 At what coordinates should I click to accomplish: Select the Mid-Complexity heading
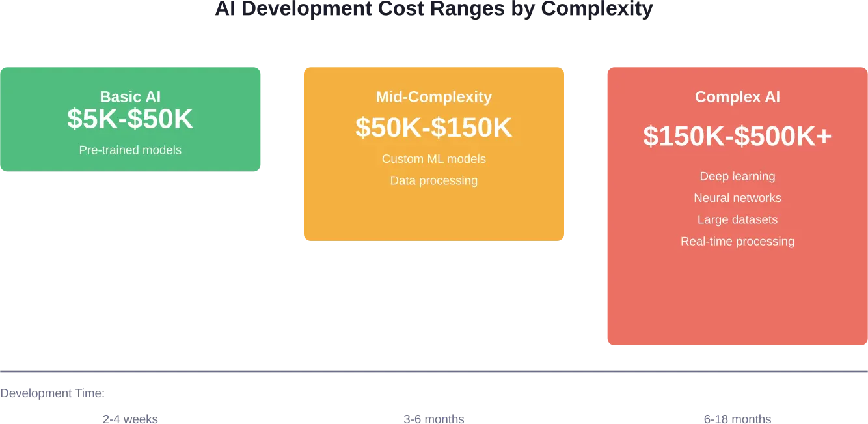[433, 97]
